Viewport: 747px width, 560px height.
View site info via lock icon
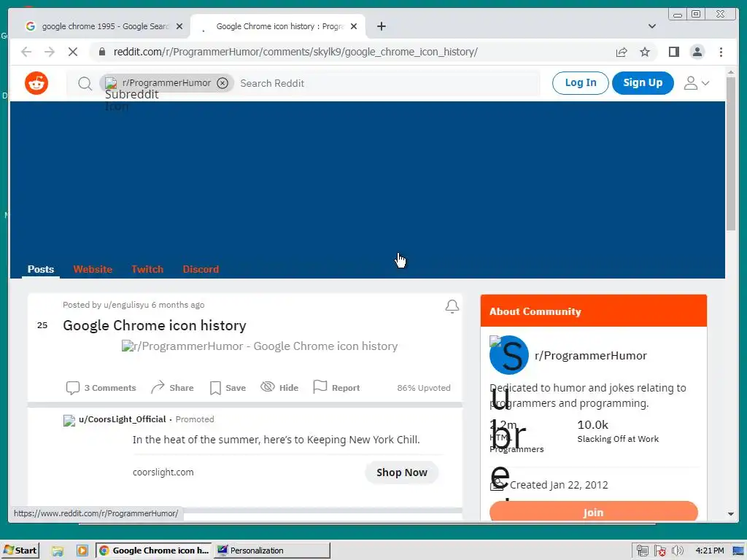pos(102,52)
